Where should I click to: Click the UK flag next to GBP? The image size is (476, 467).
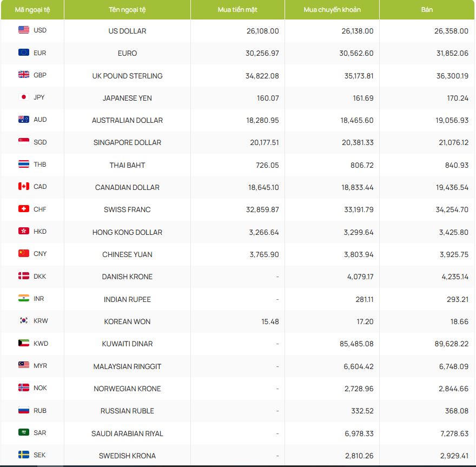pyautogui.click(x=24, y=75)
